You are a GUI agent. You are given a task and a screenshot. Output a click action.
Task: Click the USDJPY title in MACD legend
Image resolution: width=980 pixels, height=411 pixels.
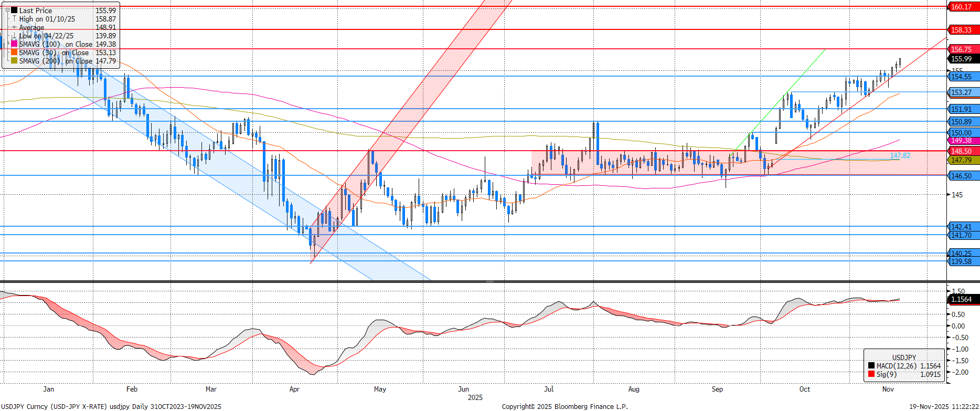tap(904, 357)
